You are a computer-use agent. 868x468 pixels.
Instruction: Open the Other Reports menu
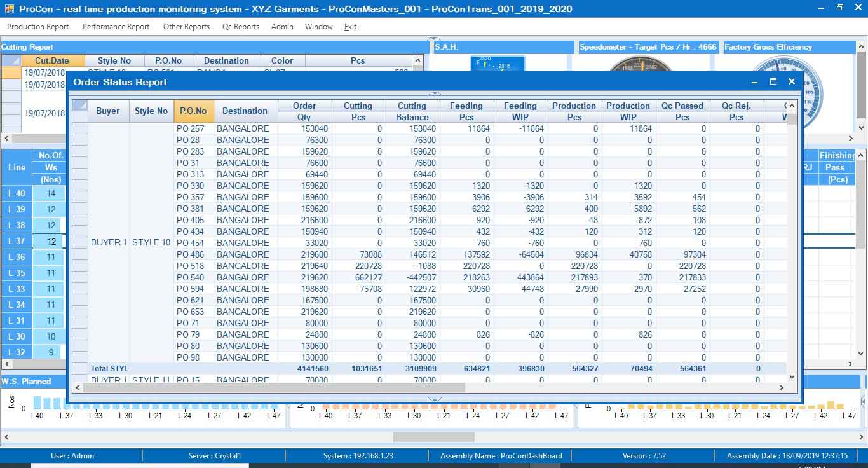(x=186, y=27)
